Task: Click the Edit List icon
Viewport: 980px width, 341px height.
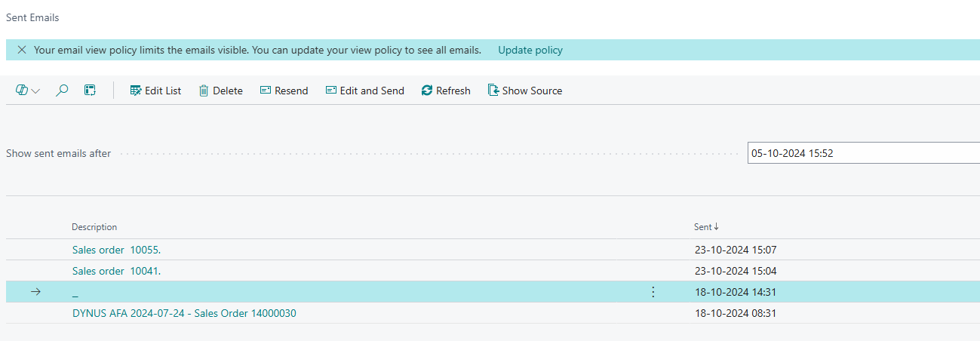Action: coord(136,91)
